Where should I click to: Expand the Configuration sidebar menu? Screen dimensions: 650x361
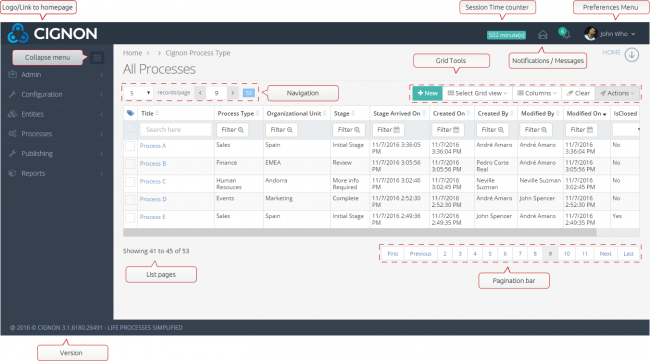56,94
